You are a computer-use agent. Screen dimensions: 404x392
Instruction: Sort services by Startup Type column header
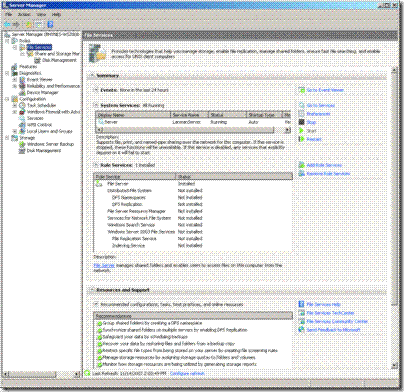tap(264, 115)
